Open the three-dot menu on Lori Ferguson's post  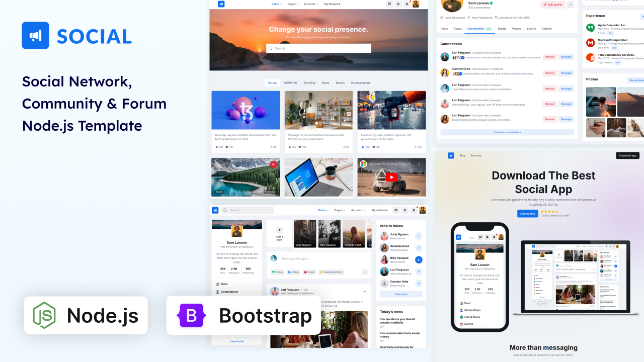pyautogui.click(x=365, y=292)
